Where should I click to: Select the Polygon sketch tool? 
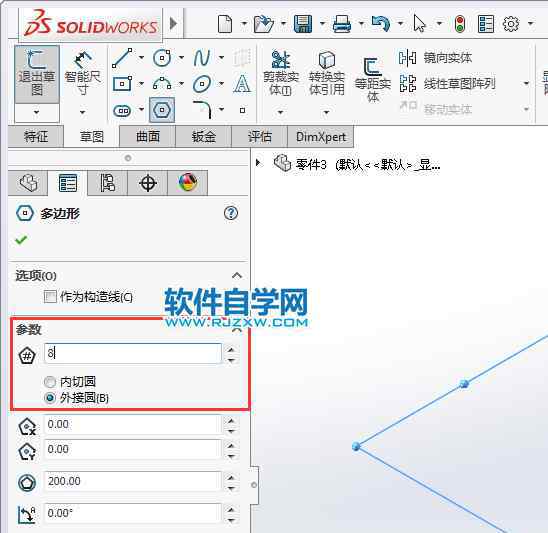(162, 110)
